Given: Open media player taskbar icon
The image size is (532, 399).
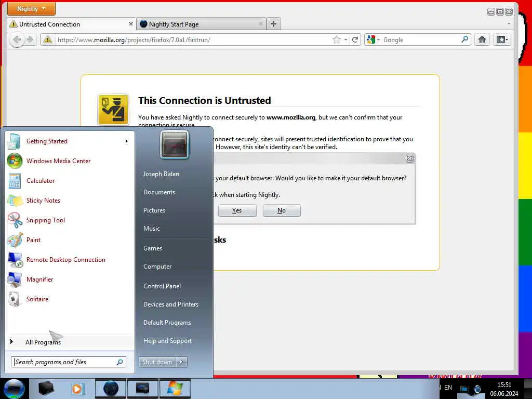Looking at the screenshot, I should point(77,389).
